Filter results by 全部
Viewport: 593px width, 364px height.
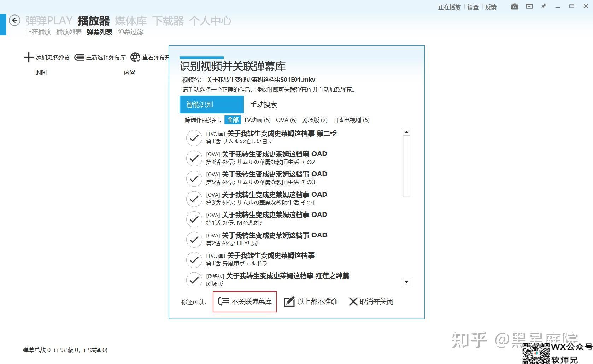pyautogui.click(x=233, y=120)
